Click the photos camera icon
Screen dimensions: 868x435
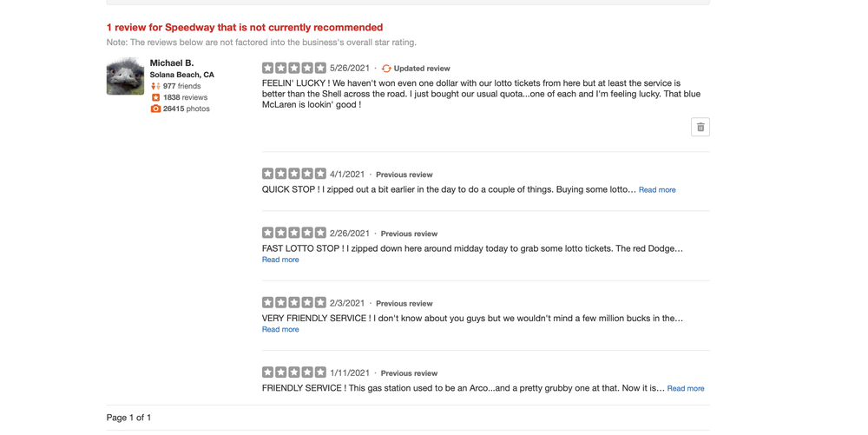click(x=155, y=109)
